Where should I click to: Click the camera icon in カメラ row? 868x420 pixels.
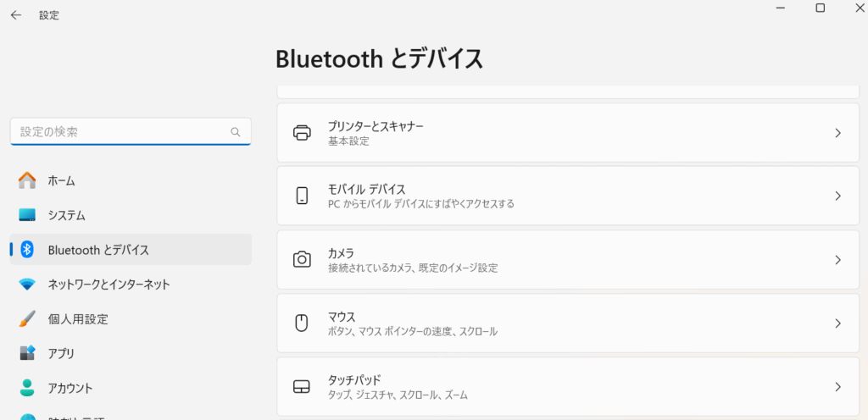click(302, 259)
